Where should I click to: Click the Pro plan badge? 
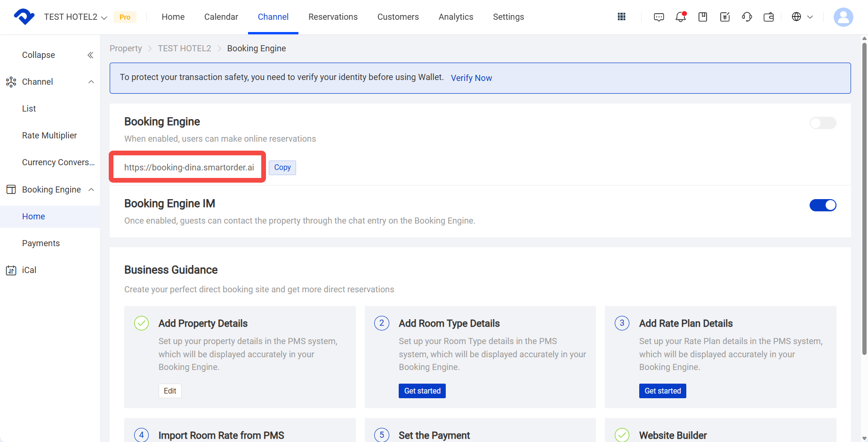coord(125,17)
